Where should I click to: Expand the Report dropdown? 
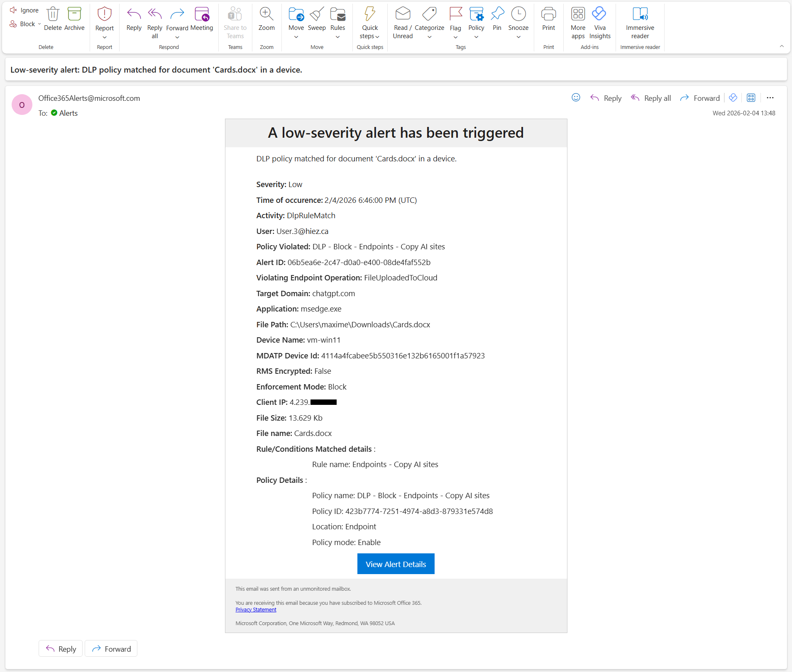[x=105, y=37]
